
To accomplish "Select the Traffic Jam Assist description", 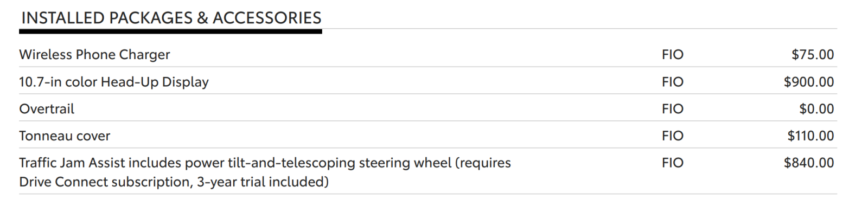I will 265,172.
